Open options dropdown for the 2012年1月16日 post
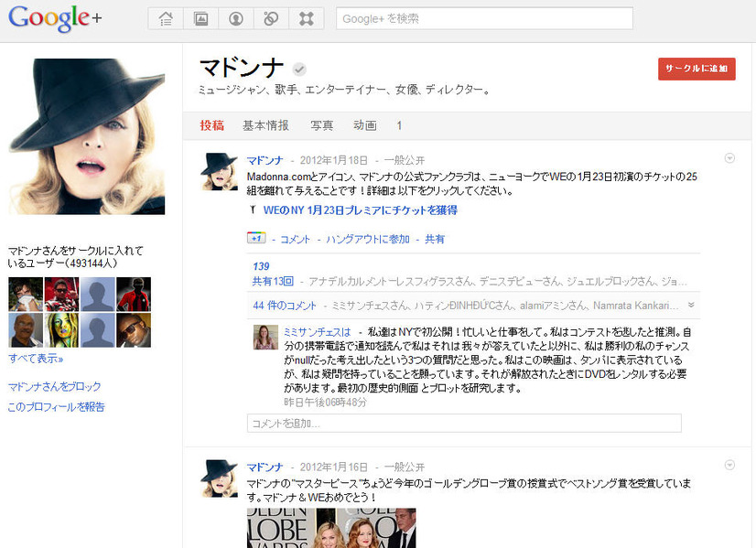The image size is (756, 548). [729, 465]
